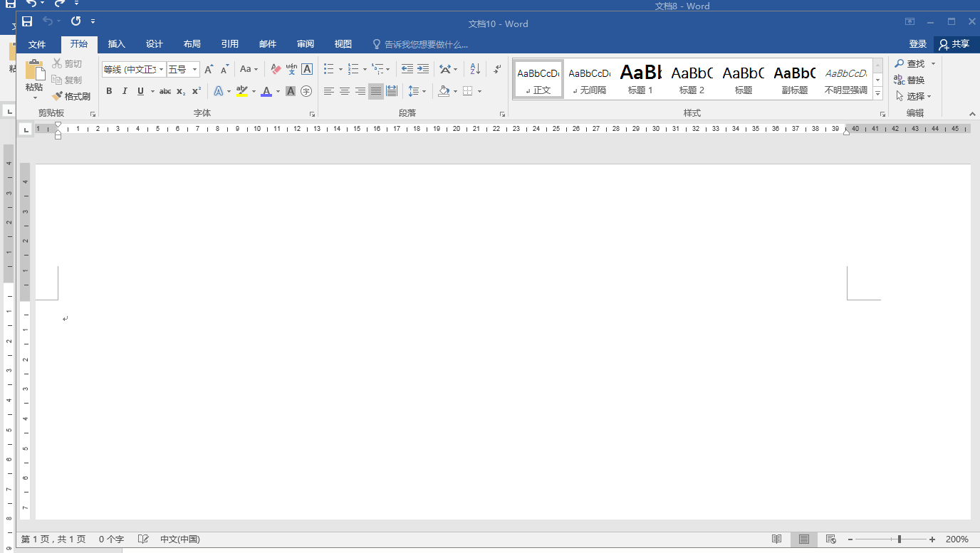This screenshot has width=980, height=553.
Task: Toggle show/hide paragraph marks
Action: 497,69
